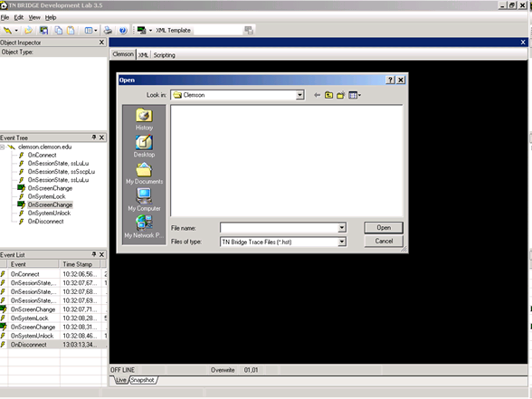Select OnSystemLock in Event Tree

46,196
